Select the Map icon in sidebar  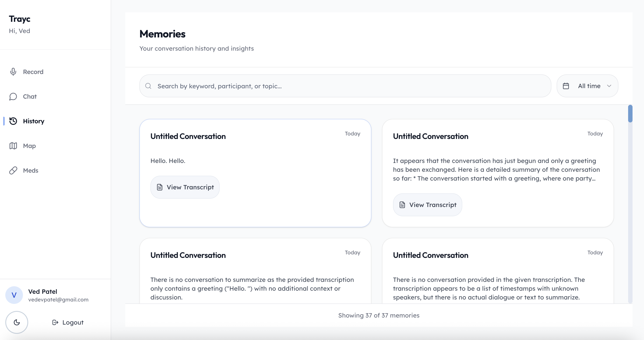tap(13, 146)
